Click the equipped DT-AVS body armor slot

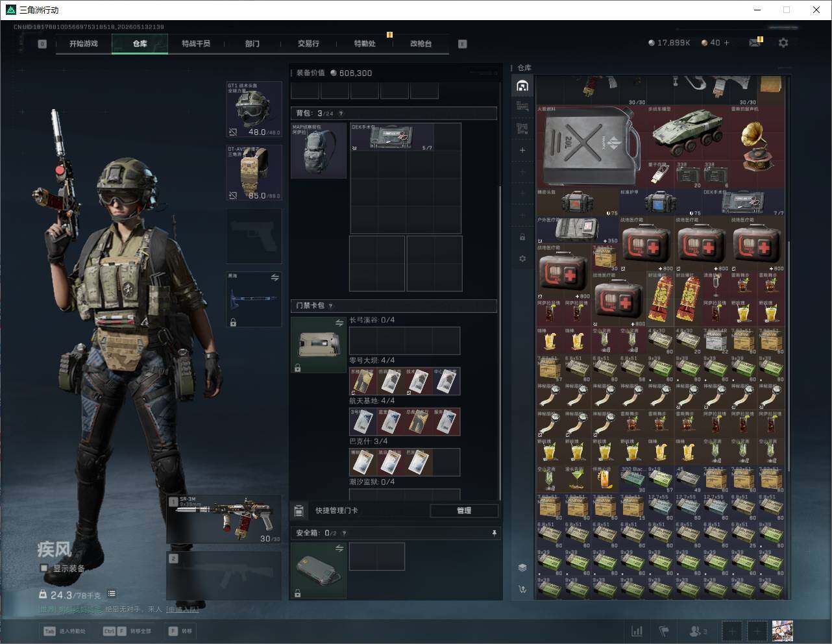(x=254, y=173)
